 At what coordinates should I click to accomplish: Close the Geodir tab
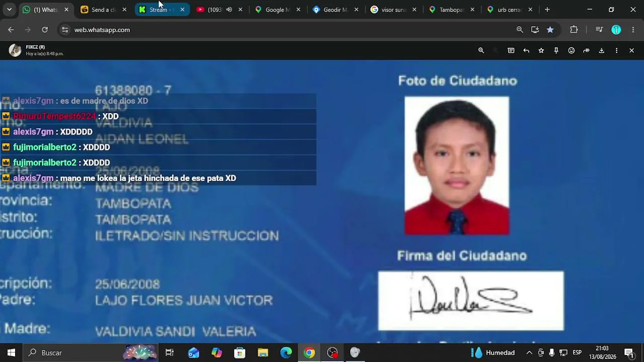pyautogui.click(x=356, y=10)
